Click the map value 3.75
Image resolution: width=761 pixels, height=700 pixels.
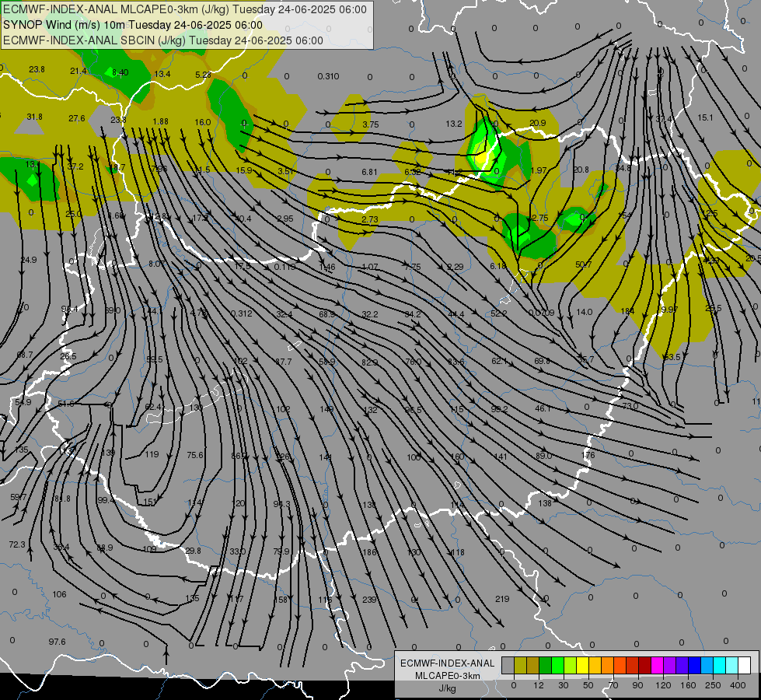pos(370,124)
